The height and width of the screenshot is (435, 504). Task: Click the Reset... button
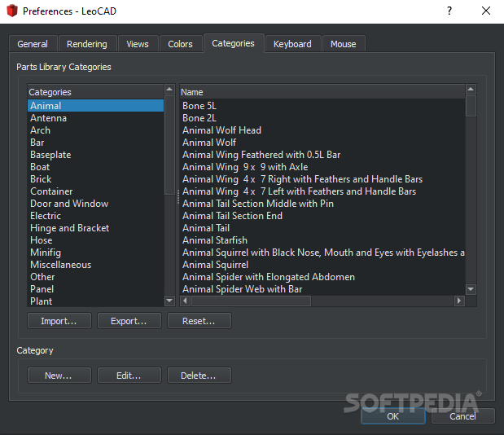click(199, 321)
